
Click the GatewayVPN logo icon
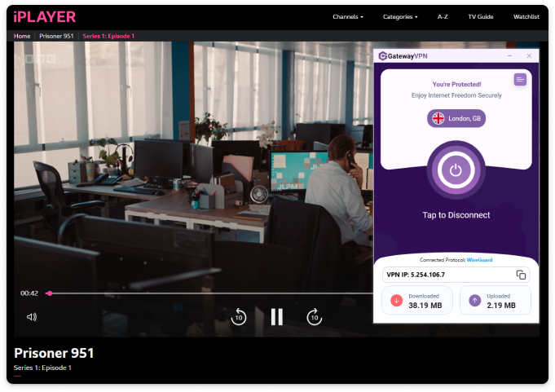click(x=382, y=56)
